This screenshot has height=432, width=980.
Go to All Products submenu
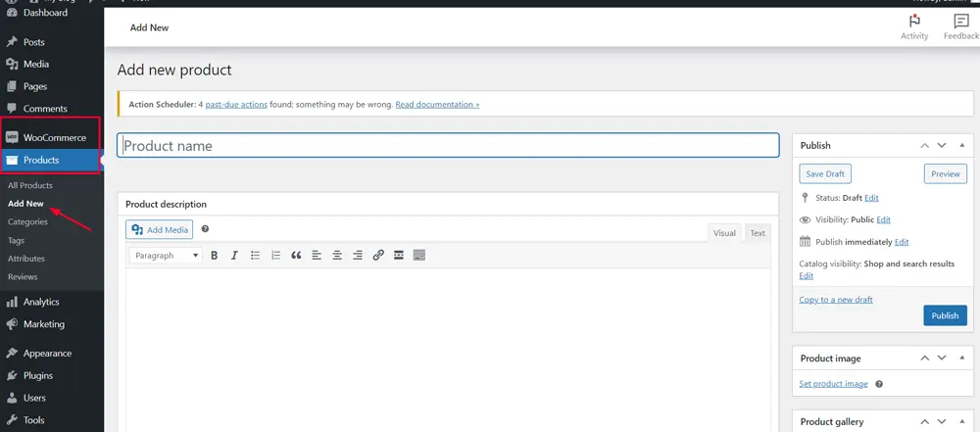click(30, 185)
